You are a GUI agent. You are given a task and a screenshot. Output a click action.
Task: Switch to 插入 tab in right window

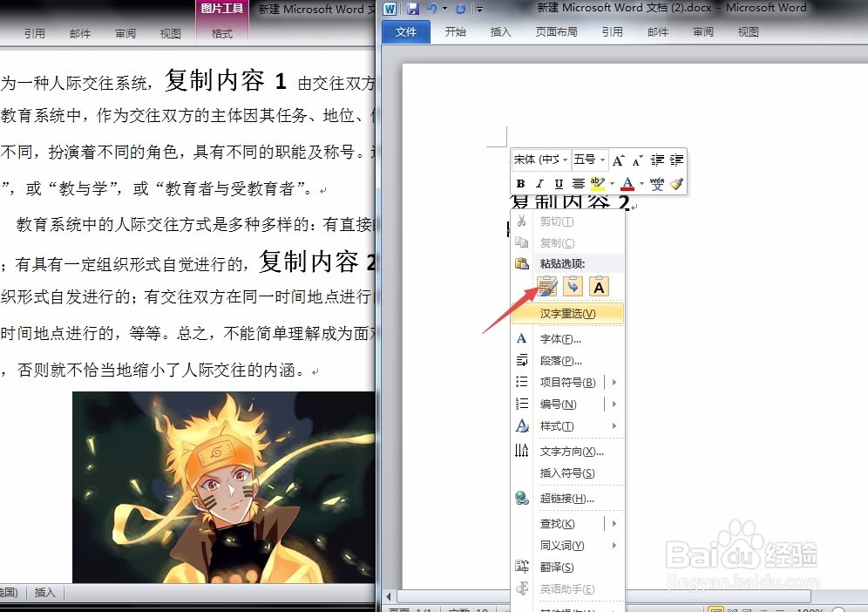(500, 32)
